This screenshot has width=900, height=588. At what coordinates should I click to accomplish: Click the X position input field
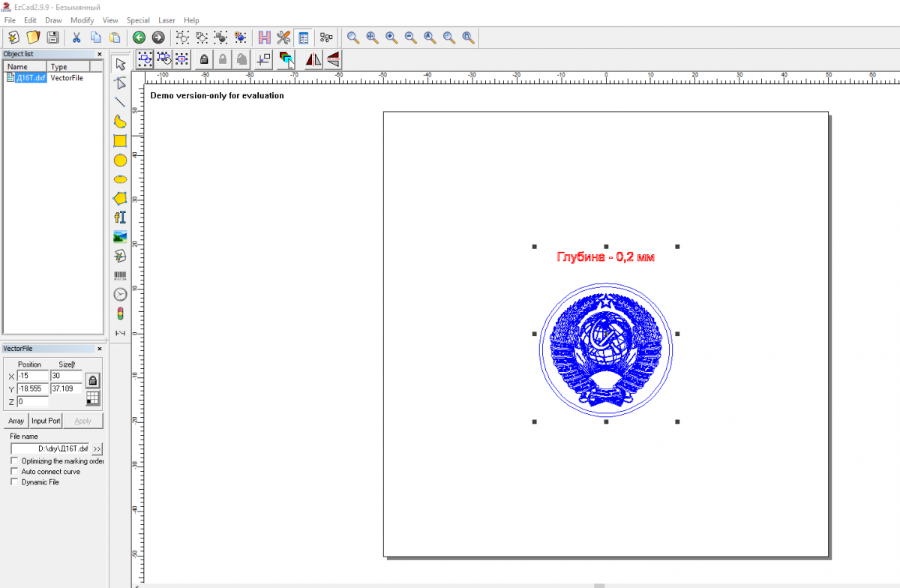(32, 376)
